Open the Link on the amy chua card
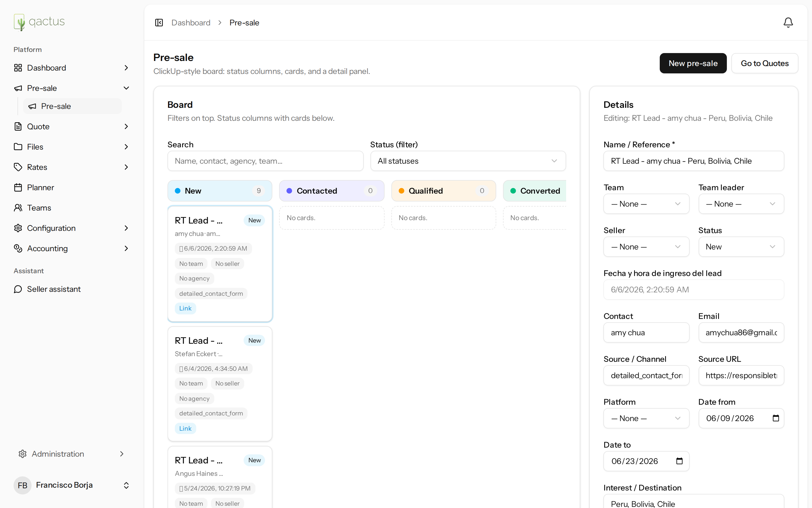 [x=185, y=308]
